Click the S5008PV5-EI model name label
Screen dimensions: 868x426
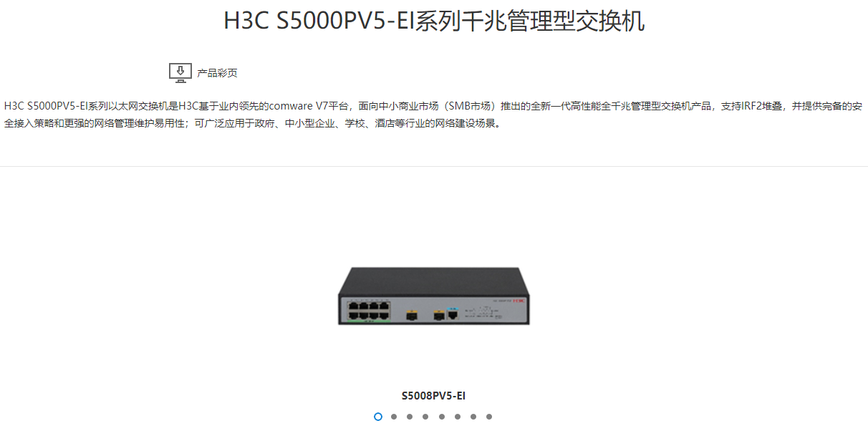pos(434,395)
